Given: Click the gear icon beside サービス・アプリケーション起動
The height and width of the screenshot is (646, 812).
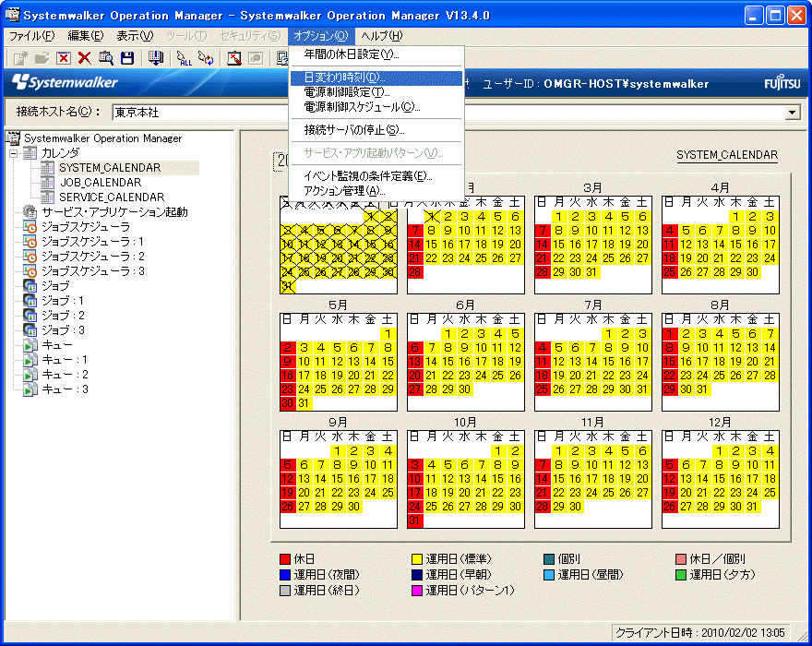Looking at the screenshot, I should pos(30,212).
